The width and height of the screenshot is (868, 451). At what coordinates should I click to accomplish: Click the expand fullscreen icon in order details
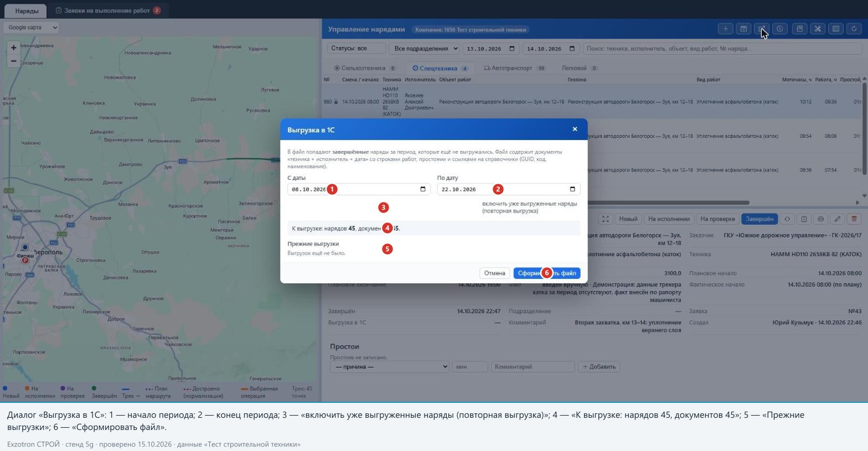click(x=606, y=219)
